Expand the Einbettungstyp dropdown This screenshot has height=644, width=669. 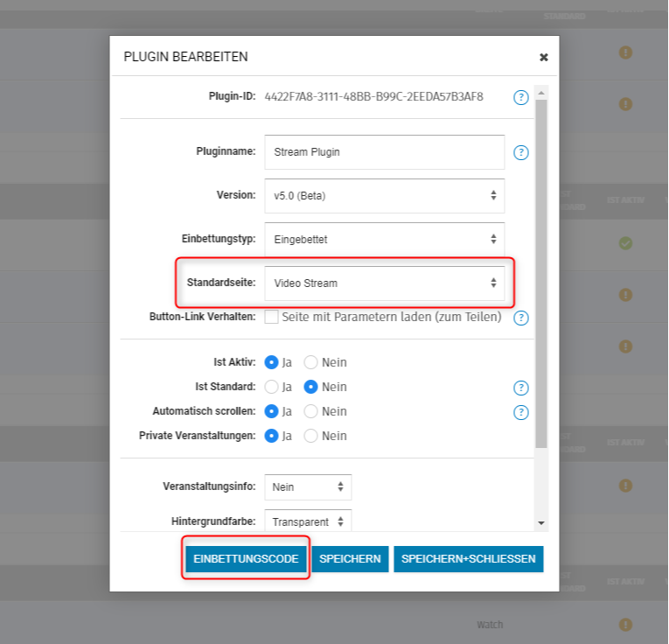tap(384, 239)
